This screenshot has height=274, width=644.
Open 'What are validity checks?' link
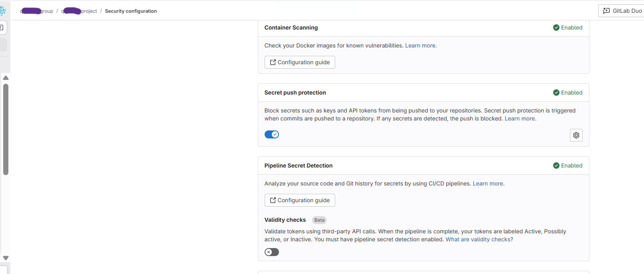(x=479, y=239)
